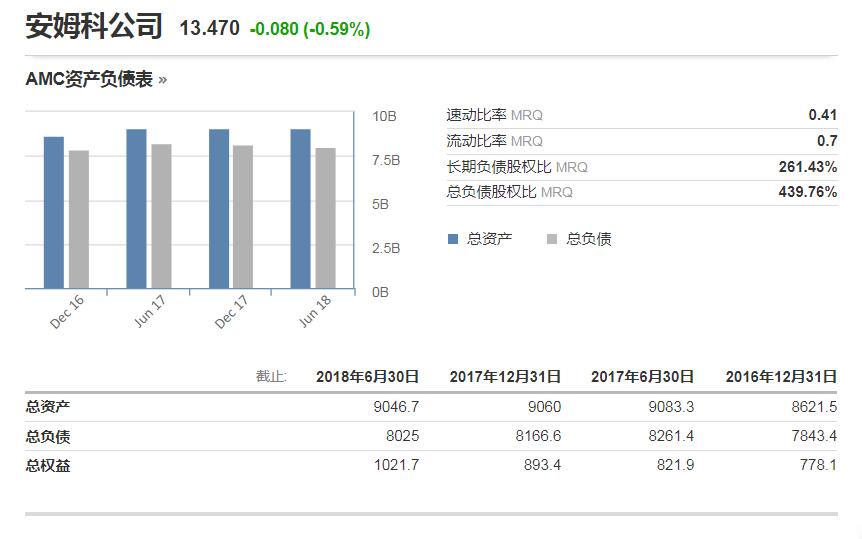Click the value 261.43%
Image resolution: width=862 pixels, height=539 pixels.
(x=808, y=167)
